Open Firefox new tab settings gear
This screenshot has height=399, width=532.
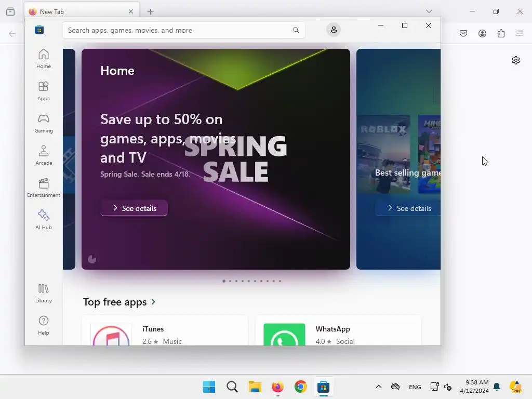(x=516, y=60)
